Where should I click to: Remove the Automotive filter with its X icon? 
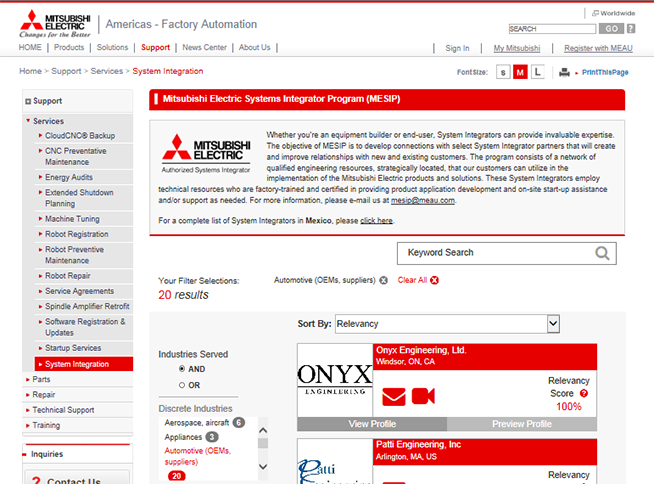pyautogui.click(x=384, y=281)
